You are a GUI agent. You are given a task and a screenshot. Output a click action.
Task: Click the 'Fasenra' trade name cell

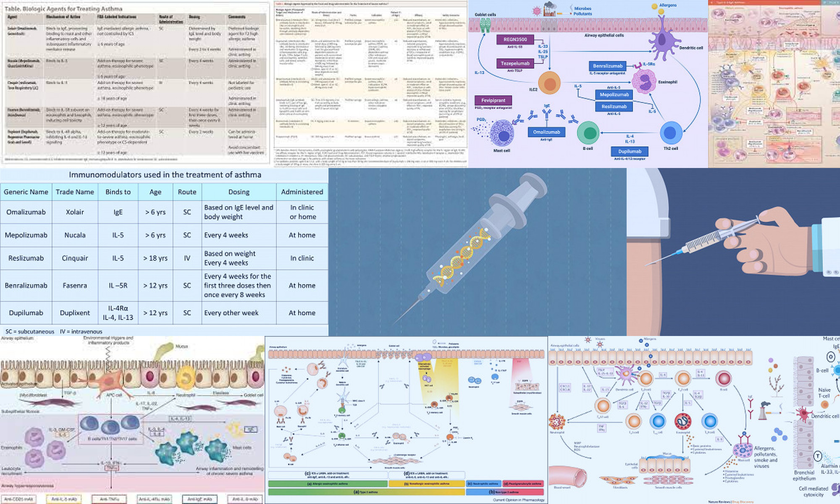[x=75, y=286]
